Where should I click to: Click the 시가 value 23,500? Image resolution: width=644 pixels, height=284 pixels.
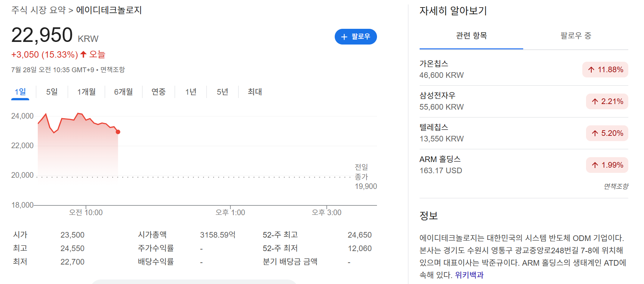click(x=73, y=235)
